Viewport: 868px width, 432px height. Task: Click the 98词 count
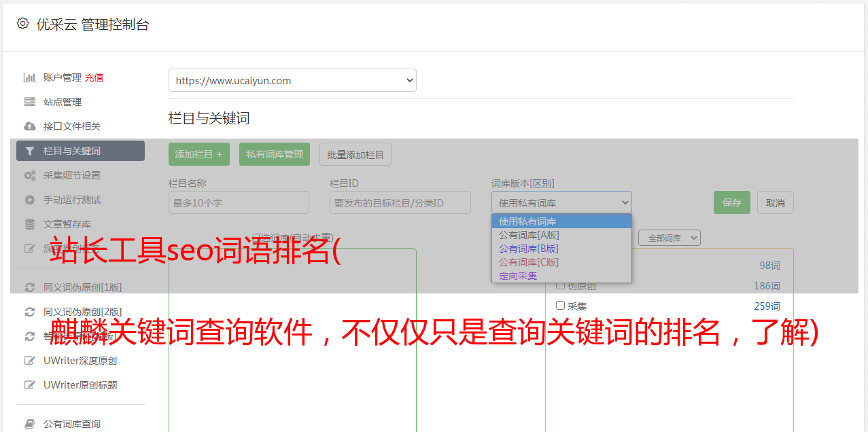769,266
